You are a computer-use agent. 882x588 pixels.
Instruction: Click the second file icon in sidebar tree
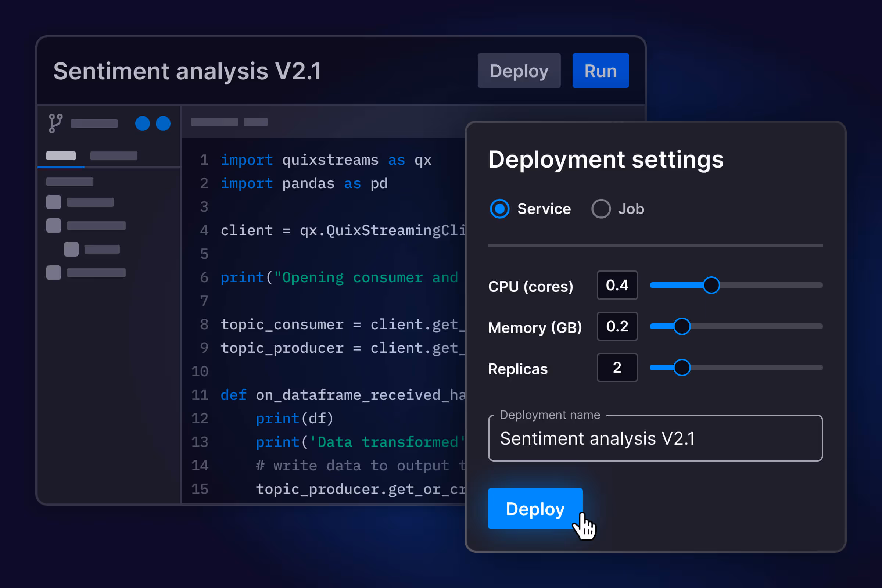click(x=54, y=226)
